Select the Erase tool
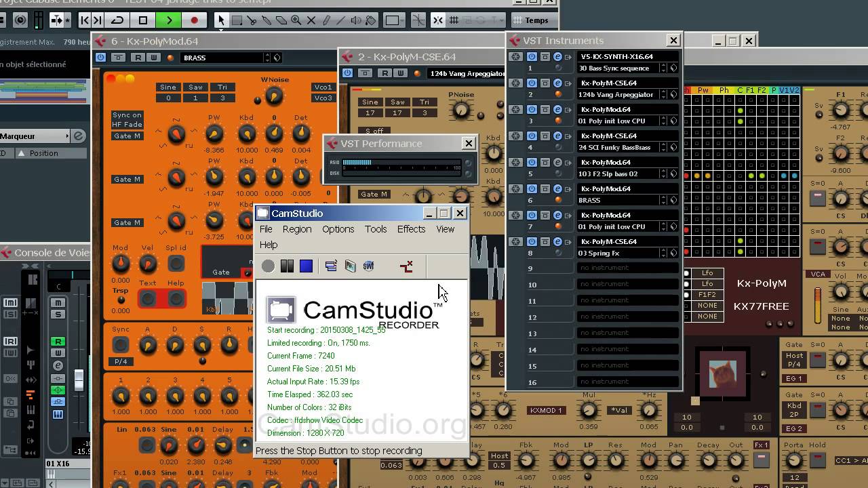The height and width of the screenshot is (488, 868). point(281,20)
